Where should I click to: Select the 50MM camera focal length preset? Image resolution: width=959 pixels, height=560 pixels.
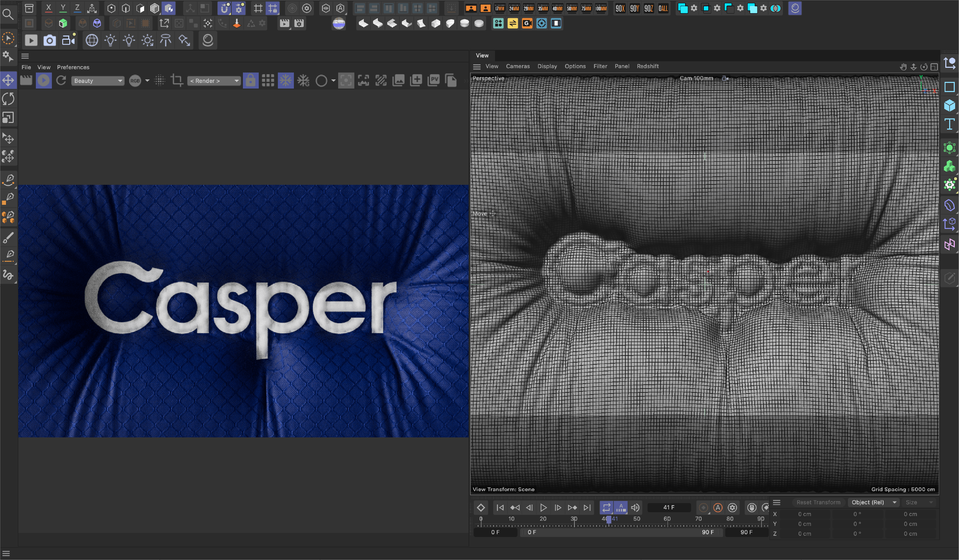pyautogui.click(x=572, y=8)
